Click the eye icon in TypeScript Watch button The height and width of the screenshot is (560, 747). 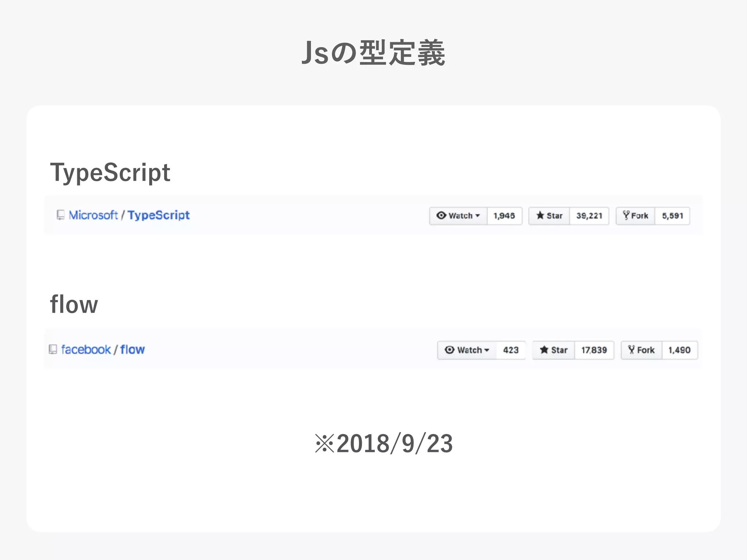click(441, 215)
